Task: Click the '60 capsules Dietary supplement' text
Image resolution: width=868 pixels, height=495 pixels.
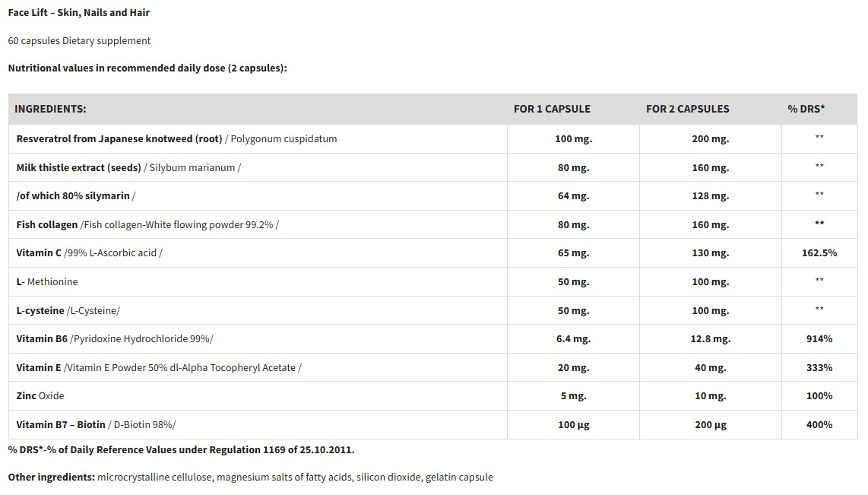Action: [x=79, y=40]
